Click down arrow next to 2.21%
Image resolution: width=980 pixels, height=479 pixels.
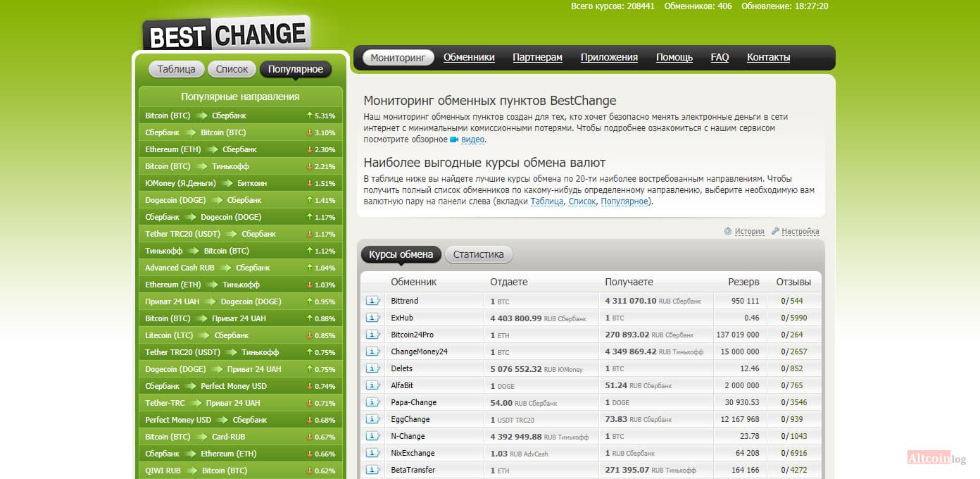pos(309,166)
